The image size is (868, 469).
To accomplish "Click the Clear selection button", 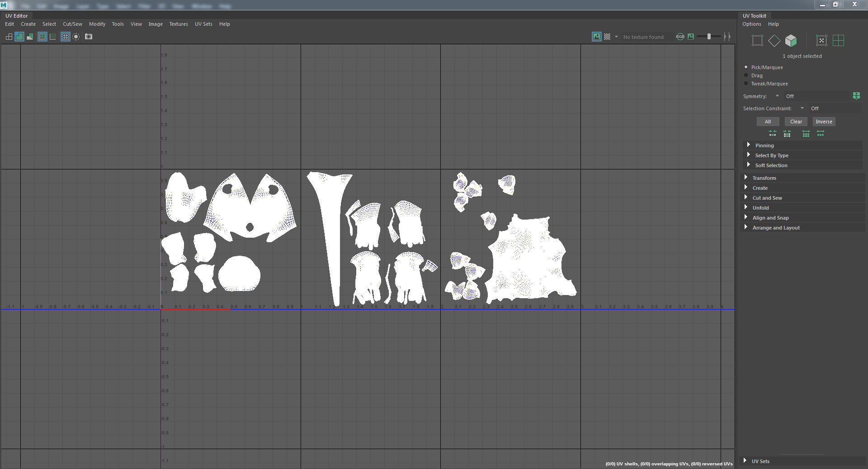I will 796,122.
